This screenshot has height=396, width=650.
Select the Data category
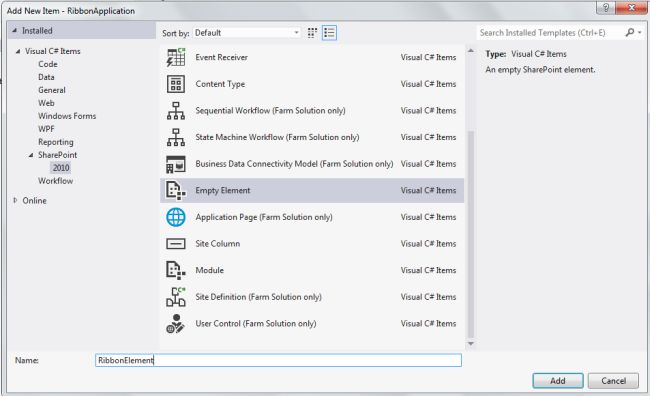(46, 77)
